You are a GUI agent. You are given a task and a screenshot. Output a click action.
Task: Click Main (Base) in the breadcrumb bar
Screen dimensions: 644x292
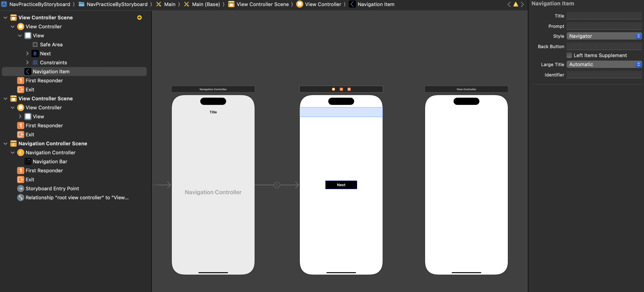point(206,4)
